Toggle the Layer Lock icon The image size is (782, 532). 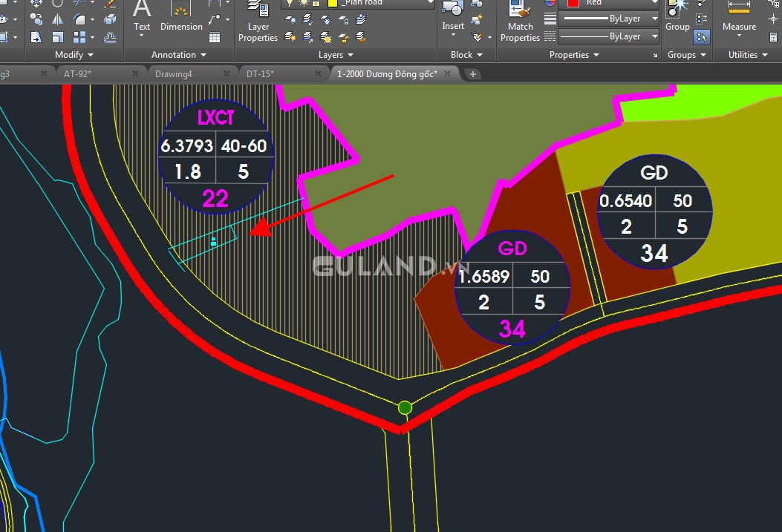pos(344,20)
